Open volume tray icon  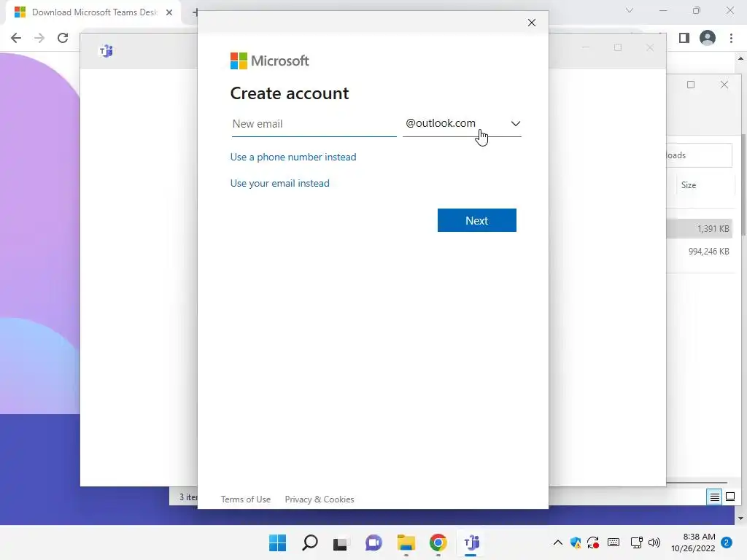click(x=654, y=542)
